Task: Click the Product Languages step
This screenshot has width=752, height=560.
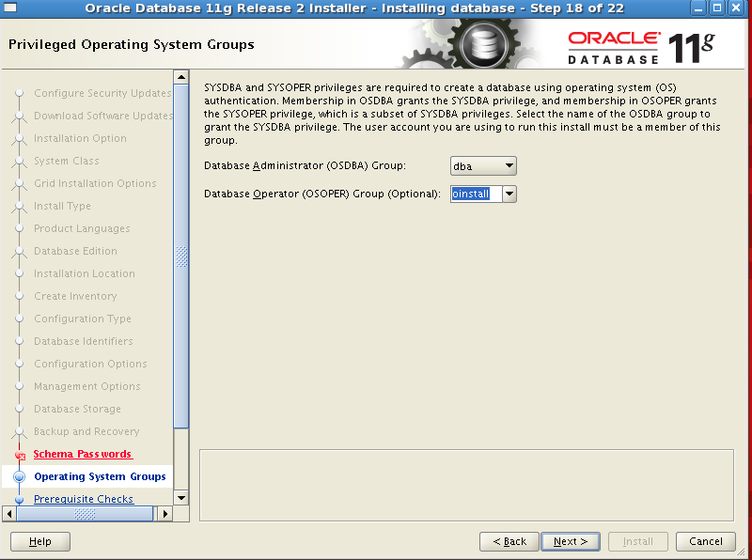Action: [x=82, y=228]
